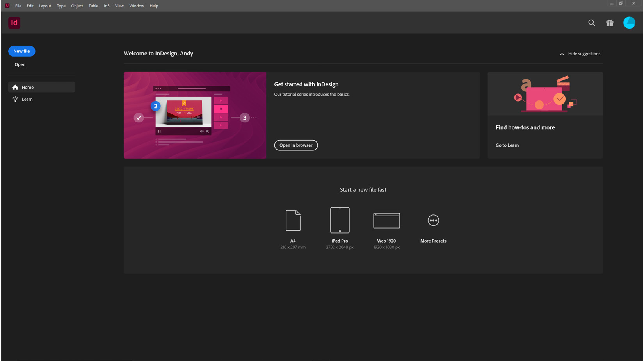The image size is (644, 361).
Task: Select the iPad Pro preset icon
Action: 340,220
